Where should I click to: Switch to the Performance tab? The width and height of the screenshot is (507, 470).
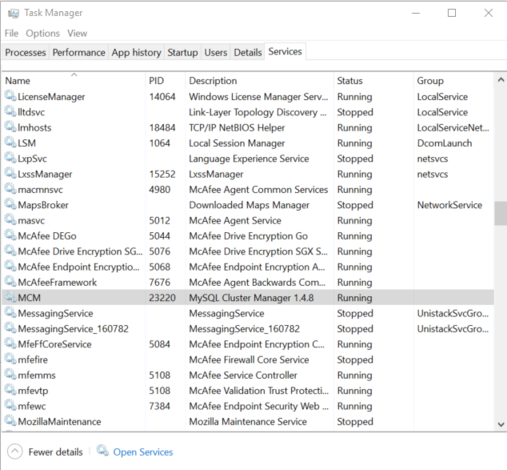click(x=79, y=52)
